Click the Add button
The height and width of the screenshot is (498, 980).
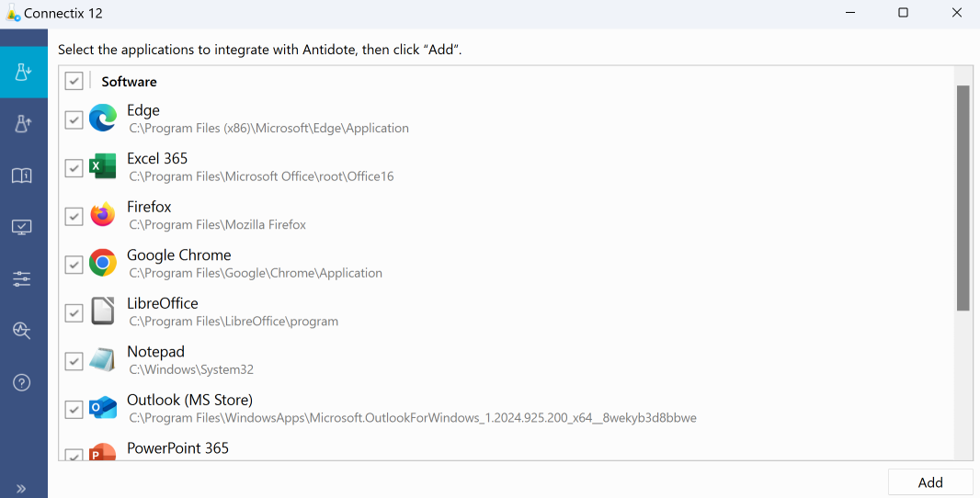929,482
